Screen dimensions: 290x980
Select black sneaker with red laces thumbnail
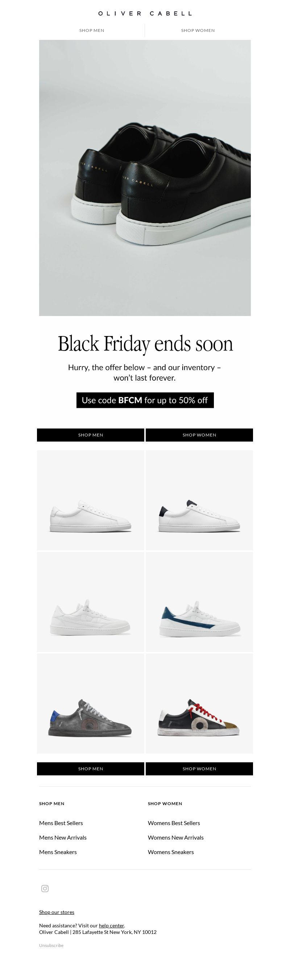199,704
